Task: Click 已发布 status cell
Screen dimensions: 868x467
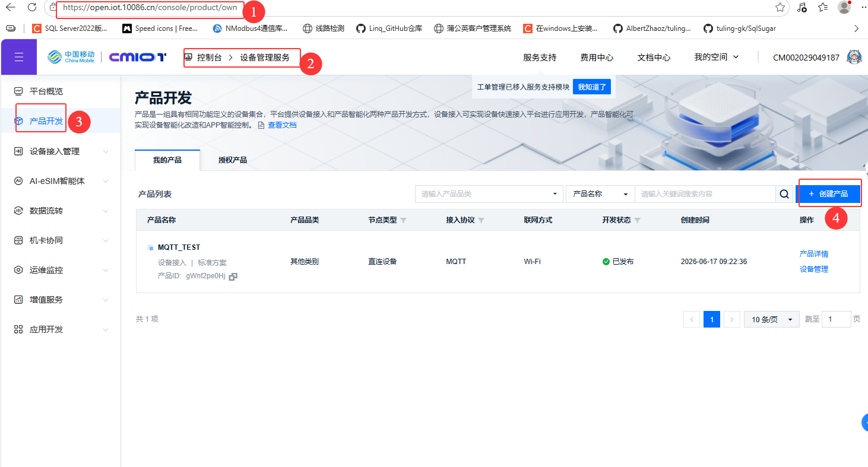Action: [618, 262]
